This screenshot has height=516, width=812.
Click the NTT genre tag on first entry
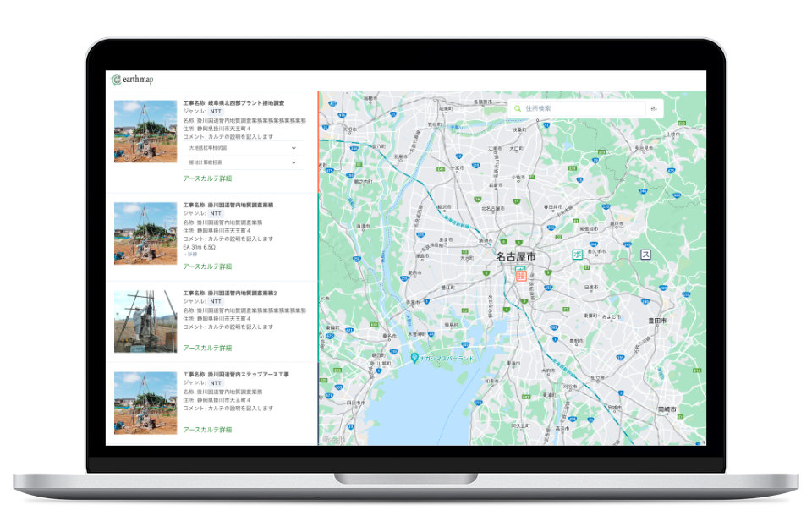(x=216, y=112)
